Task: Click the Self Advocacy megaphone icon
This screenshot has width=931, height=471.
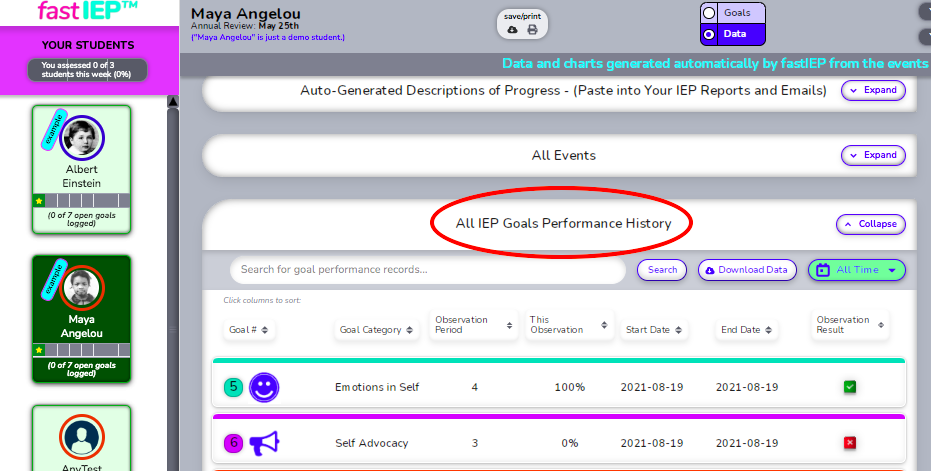Action: 264,443
